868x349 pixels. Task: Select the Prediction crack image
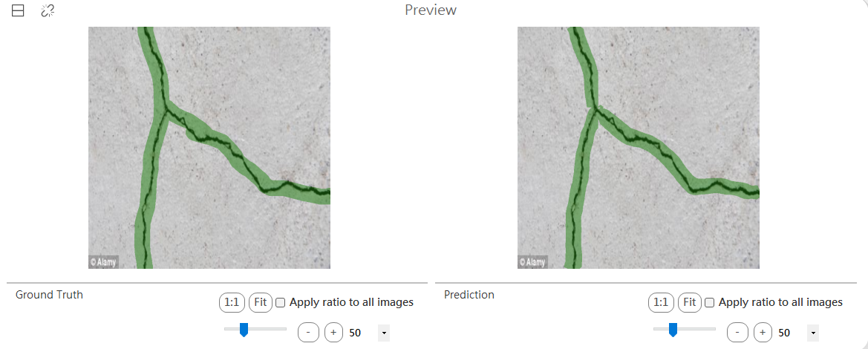[639, 147]
